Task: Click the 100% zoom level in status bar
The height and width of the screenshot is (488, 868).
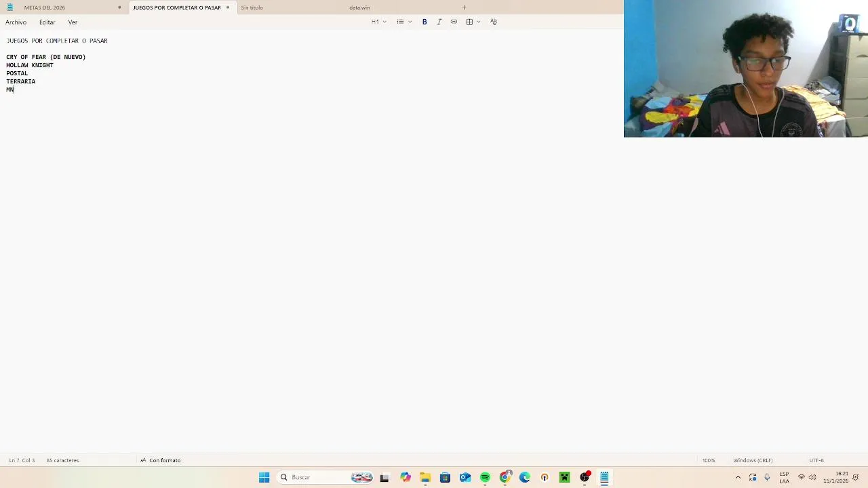Action: coord(709,460)
